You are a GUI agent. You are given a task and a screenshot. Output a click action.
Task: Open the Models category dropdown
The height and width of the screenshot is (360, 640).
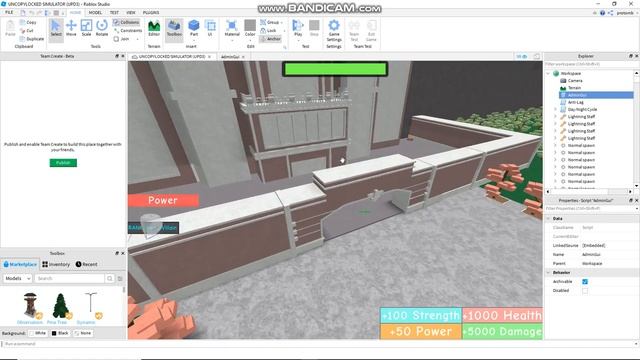pos(18,278)
